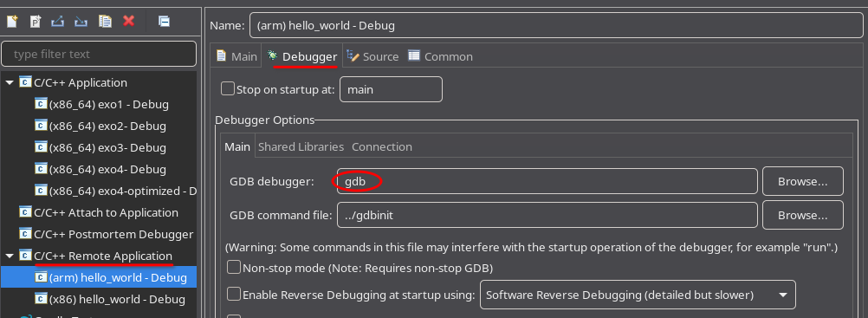Select (x86_64) exo2- Debug configuration
Viewport: 868px width, 318px height.
click(107, 126)
